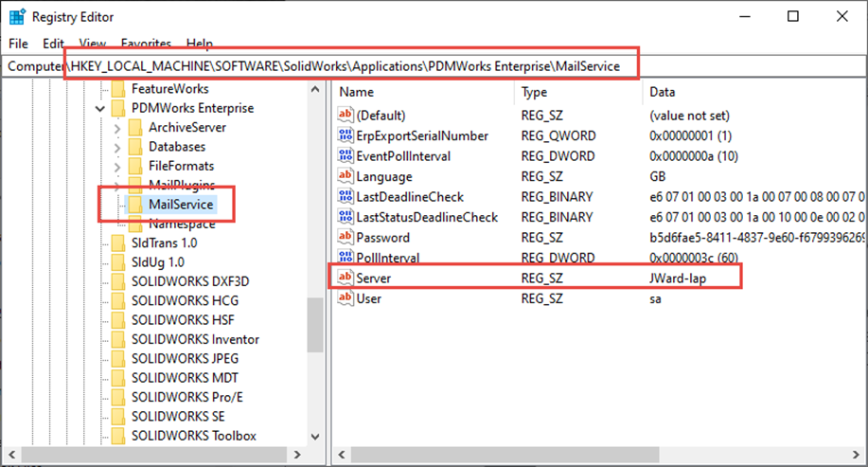Click the tree pane scroll down arrow

315,437
